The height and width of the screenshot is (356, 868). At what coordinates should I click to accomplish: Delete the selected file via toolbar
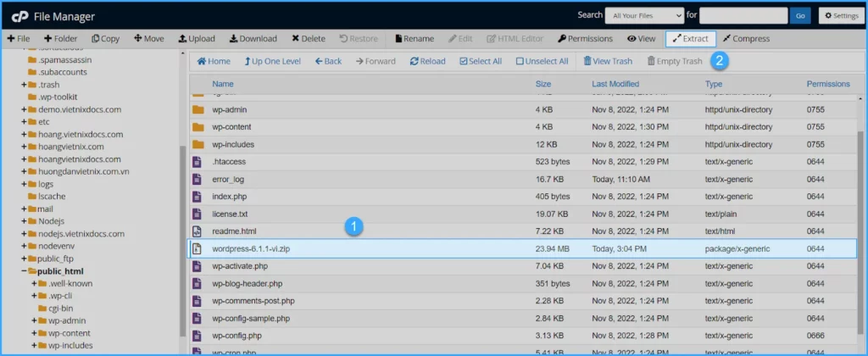point(308,38)
